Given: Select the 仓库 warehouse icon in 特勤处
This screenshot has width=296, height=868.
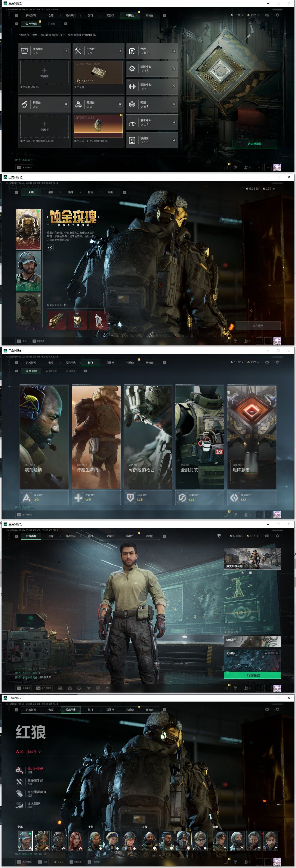Looking at the screenshot, I should point(132,51).
